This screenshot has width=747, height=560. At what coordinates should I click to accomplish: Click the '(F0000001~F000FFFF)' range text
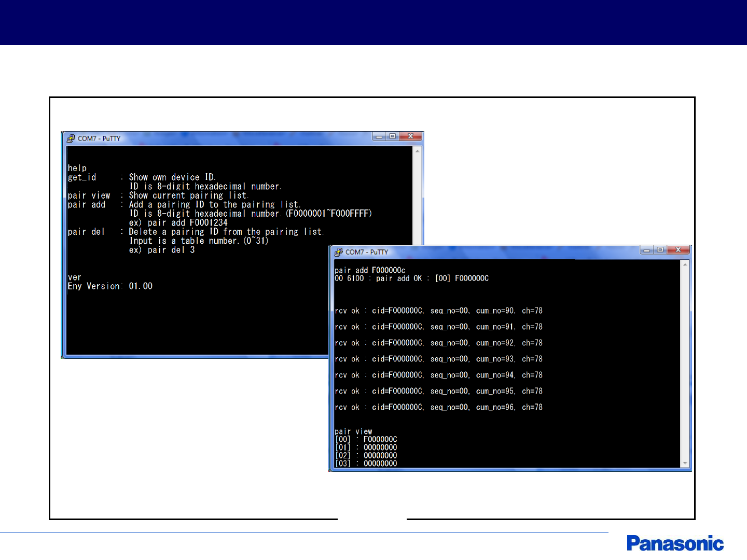coord(329,214)
